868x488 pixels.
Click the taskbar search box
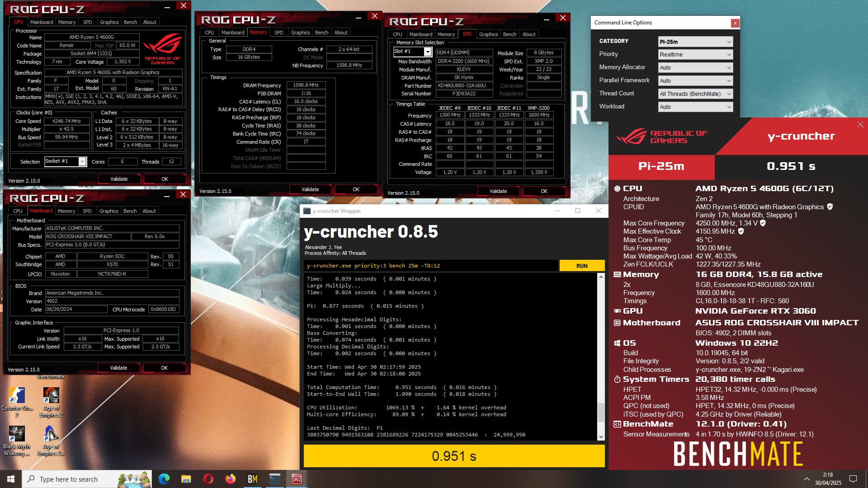[87, 479]
